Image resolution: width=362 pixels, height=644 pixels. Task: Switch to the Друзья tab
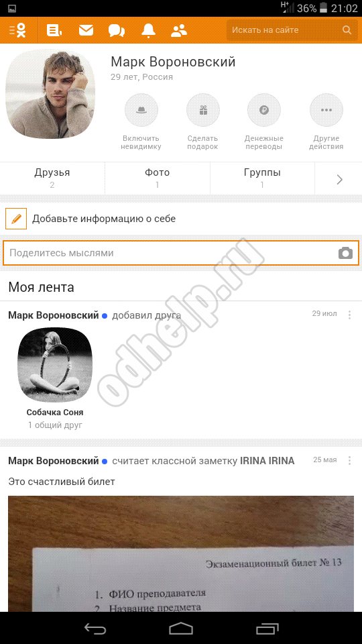pos(52,178)
